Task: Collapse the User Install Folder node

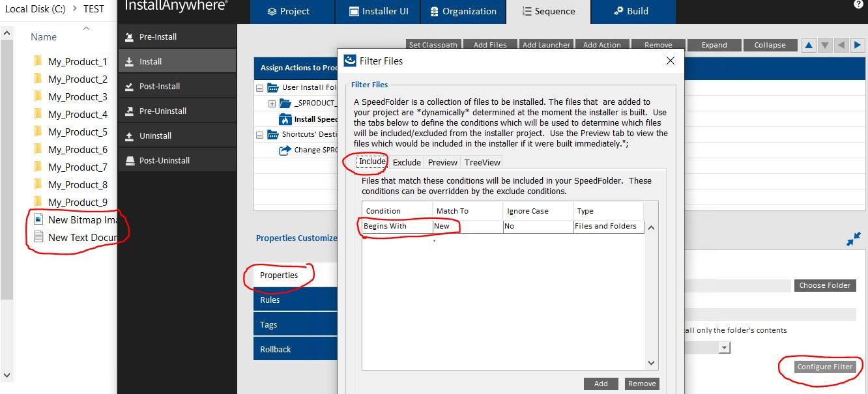Action: pos(260,88)
